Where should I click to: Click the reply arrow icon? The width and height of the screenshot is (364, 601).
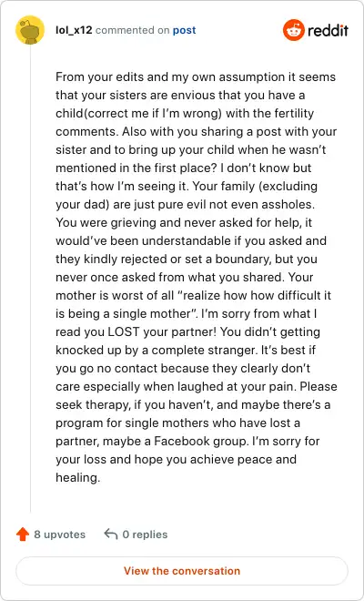[x=111, y=534]
